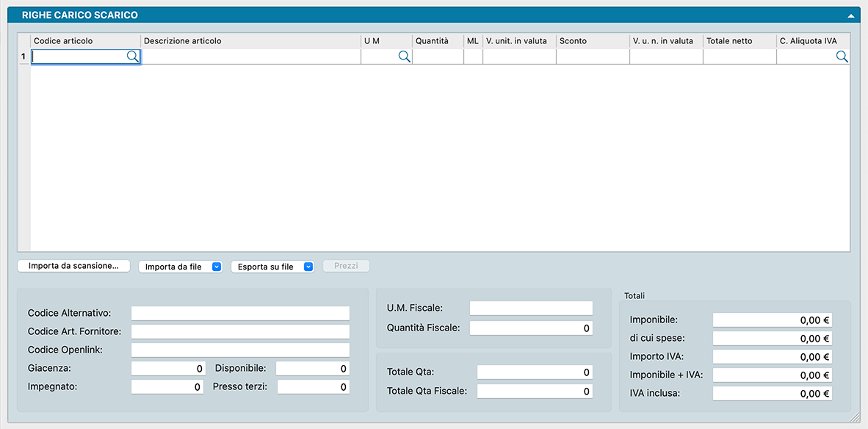Select the Quantità Fiscale field
868x429 pixels.
coord(530,328)
